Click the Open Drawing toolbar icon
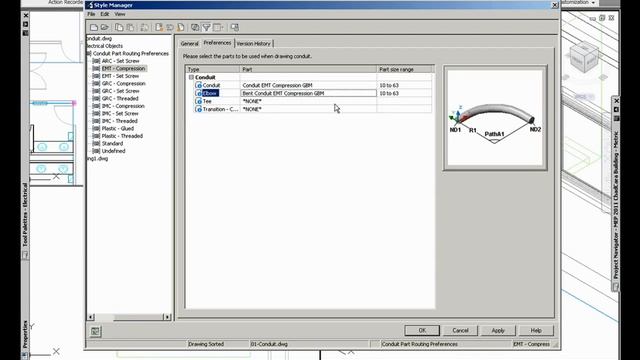 point(104,27)
